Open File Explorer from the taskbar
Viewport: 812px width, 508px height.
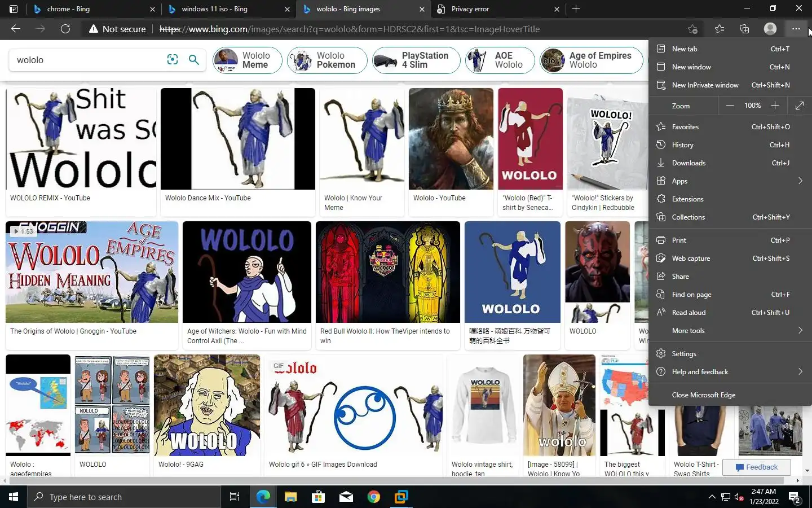[290, 497]
